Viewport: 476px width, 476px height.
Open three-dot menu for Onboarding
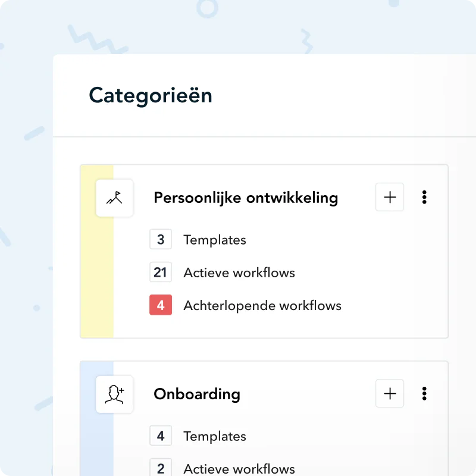coord(424,393)
